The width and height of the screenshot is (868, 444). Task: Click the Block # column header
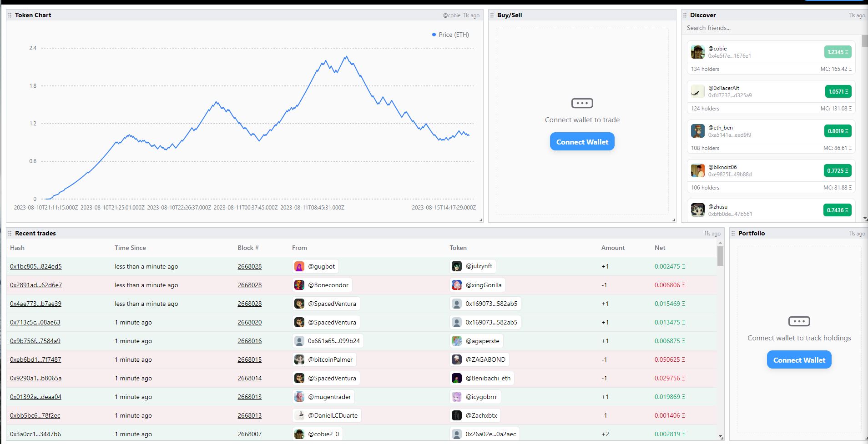pyautogui.click(x=248, y=248)
